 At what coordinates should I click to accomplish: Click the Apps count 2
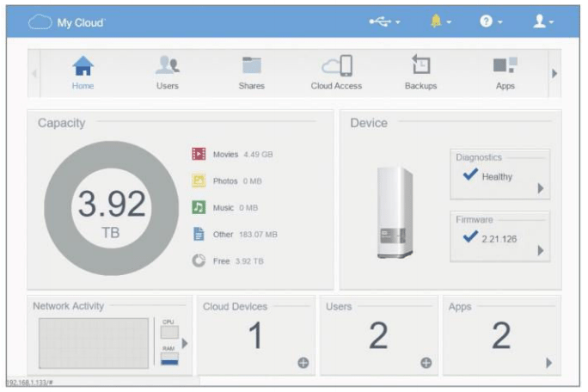[x=501, y=335]
